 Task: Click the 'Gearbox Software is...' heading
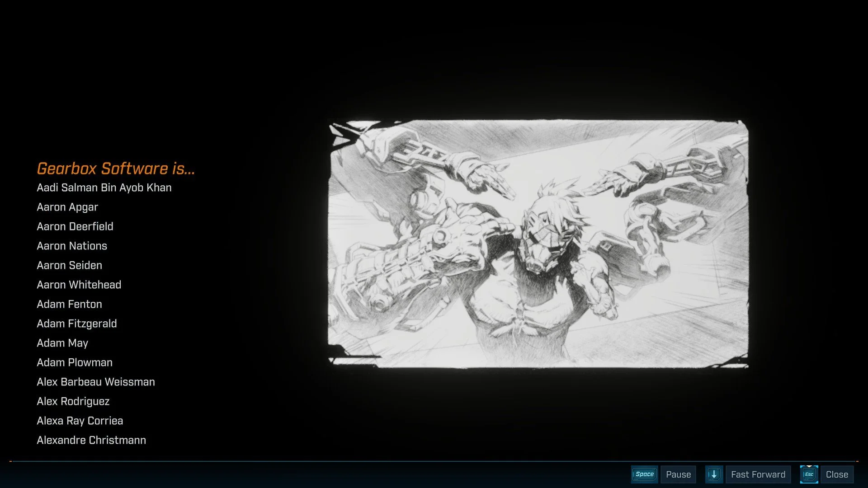(116, 169)
